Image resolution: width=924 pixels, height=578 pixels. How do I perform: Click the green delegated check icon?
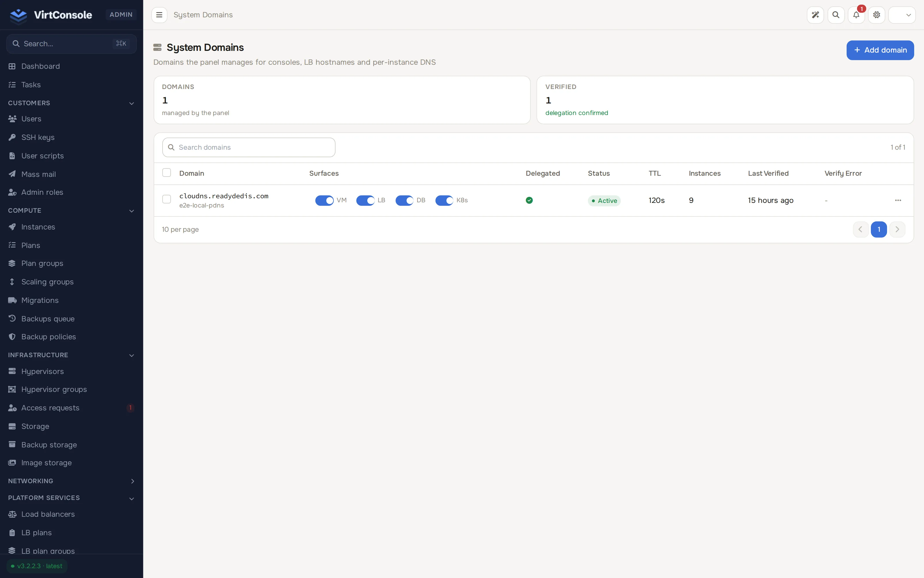point(529,200)
